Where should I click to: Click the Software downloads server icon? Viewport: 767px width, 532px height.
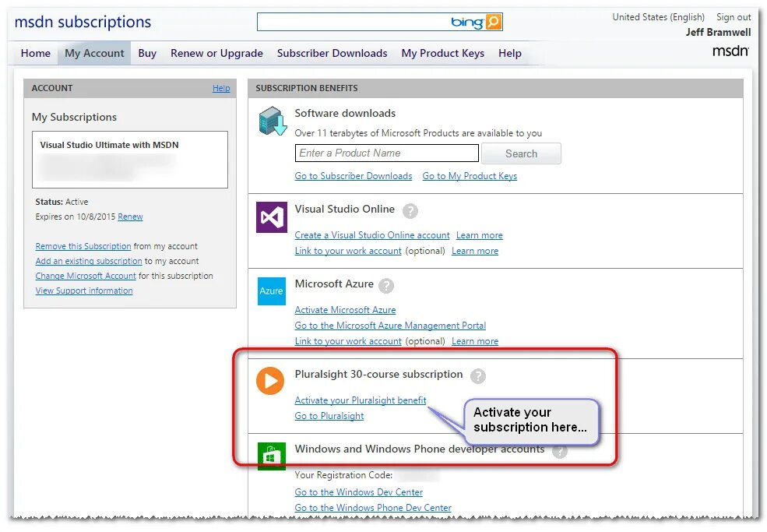[x=272, y=121]
